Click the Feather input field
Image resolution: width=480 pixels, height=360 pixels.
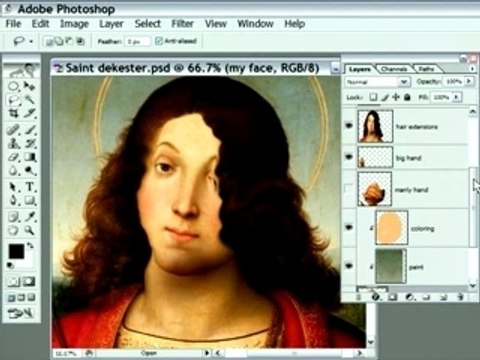point(137,41)
